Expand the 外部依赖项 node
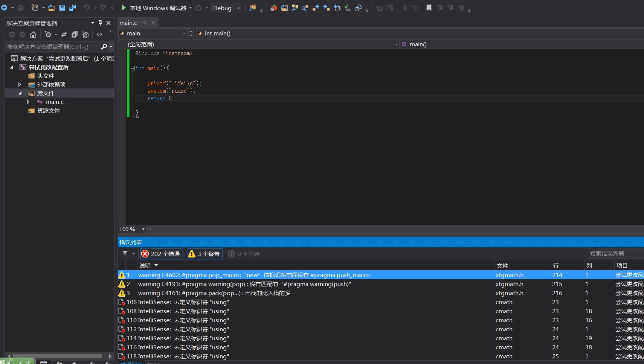The width and height of the screenshot is (644, 364). pyautogui.click(x=20, y=84)
